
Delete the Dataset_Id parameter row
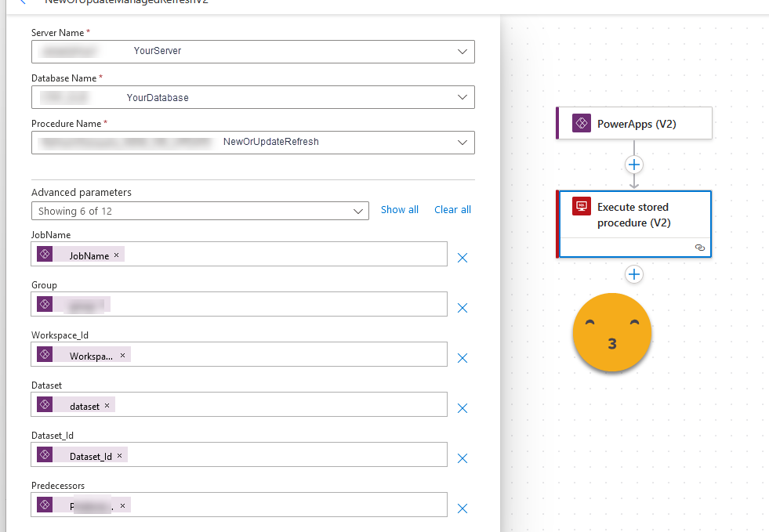coord(462,458)
